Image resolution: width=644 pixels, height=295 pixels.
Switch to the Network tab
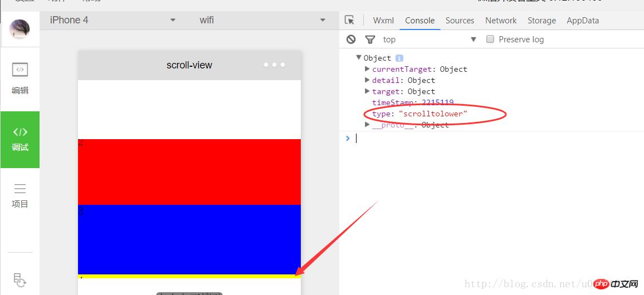(501, 20)
